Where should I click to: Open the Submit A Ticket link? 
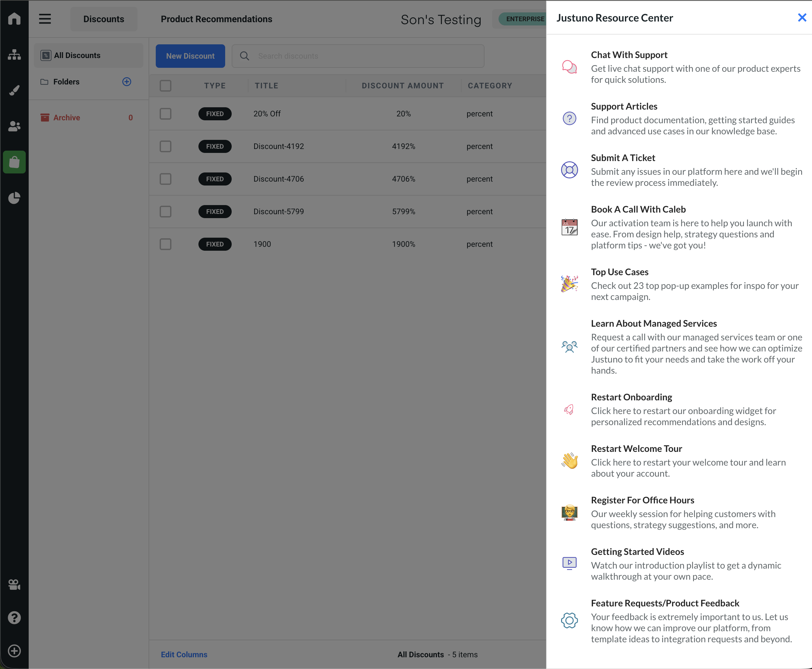coord(623,158)
